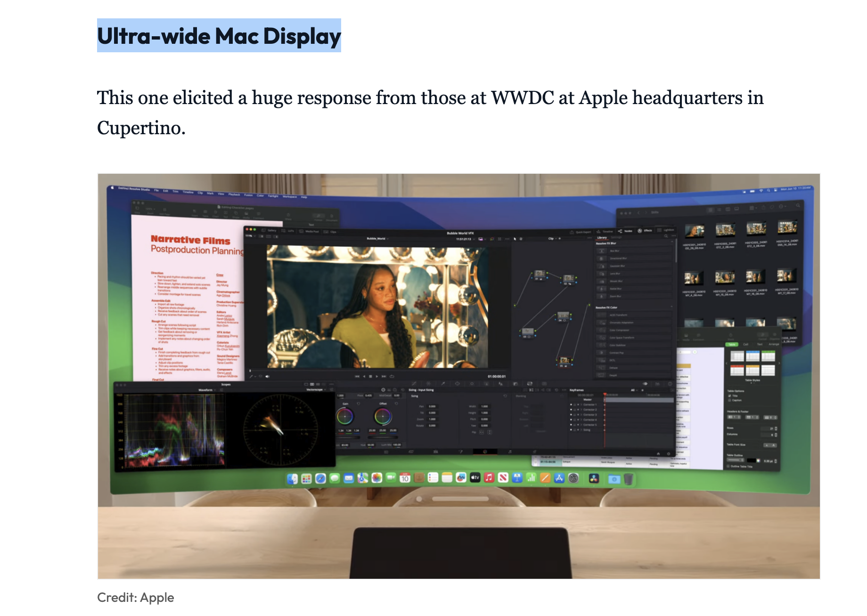
Task: Open Numbers from the dock
Action: pos(531,478)
